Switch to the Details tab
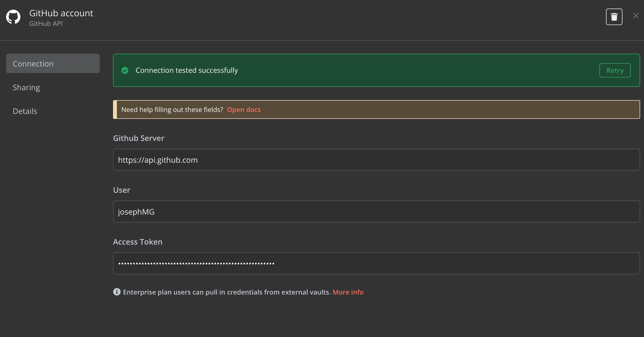 click(x=25, y=111)
